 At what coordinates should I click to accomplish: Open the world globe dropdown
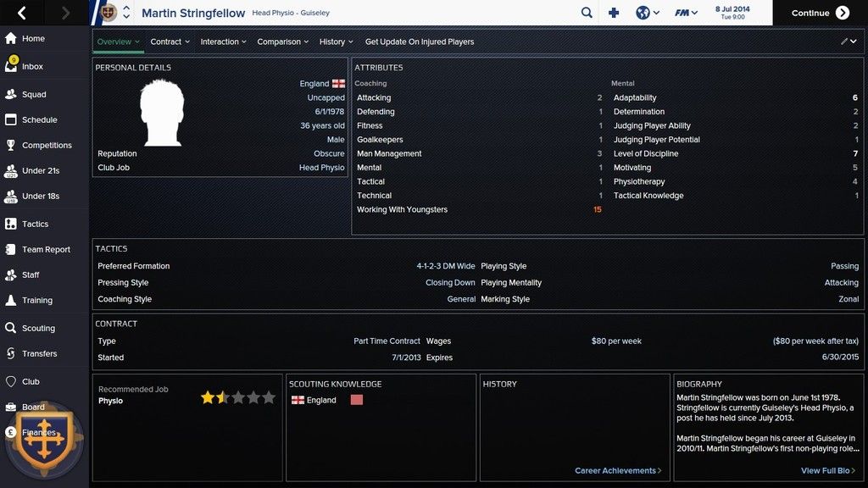[648, 13]
